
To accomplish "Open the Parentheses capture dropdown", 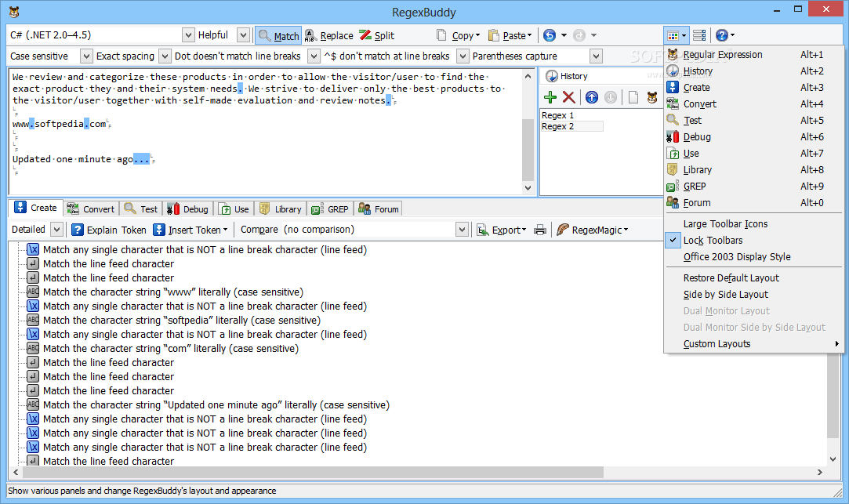I will [596, 56].
